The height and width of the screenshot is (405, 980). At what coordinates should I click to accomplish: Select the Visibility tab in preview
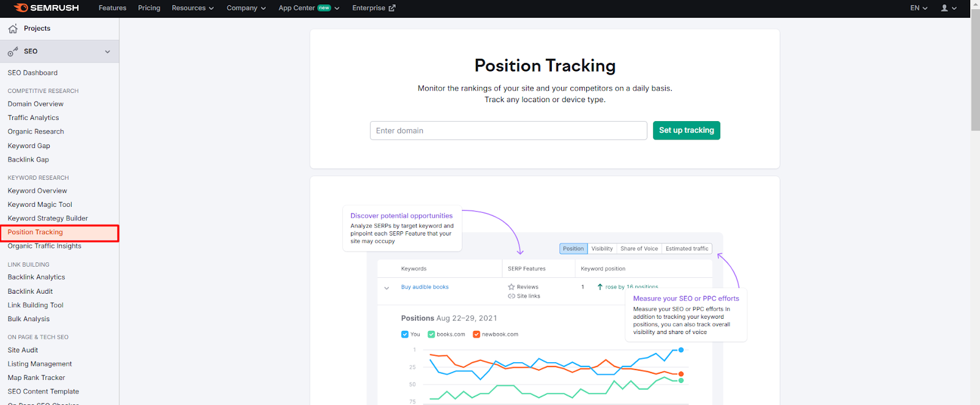coord(602,248)
